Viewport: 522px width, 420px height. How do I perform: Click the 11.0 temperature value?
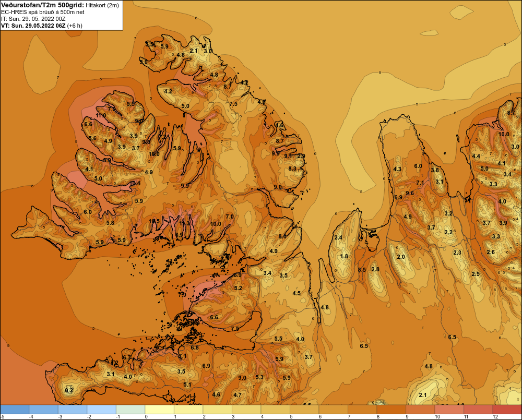pos(101,115)
